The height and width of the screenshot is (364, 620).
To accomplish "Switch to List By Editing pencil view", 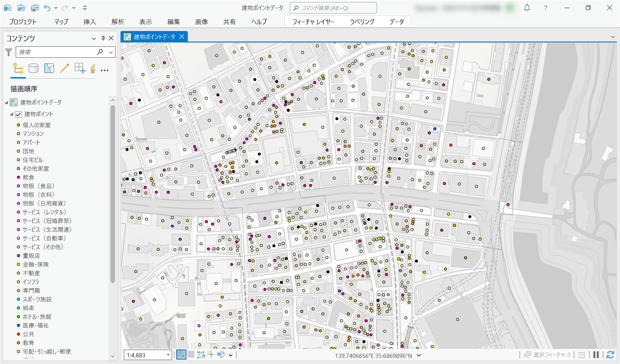I will click(x=65, y=68).
